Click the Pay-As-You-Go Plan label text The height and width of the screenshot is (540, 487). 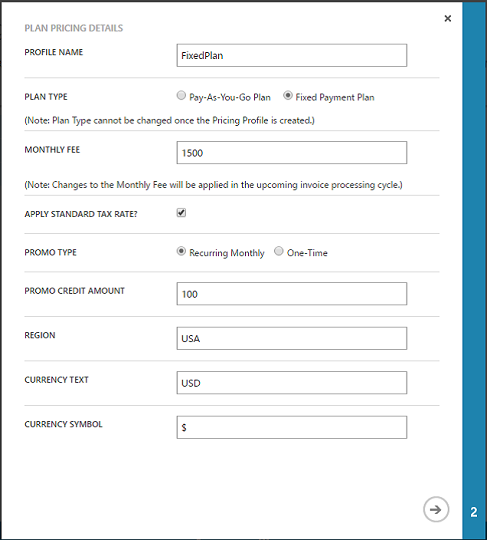pyautogui.click(x=230, y=97)
